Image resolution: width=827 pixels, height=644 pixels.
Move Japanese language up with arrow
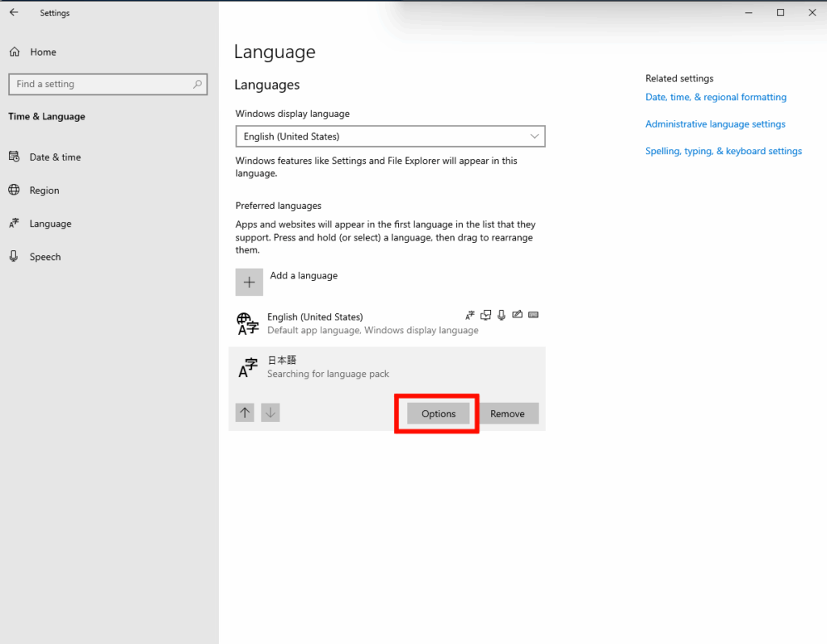[x=245, y=413]
